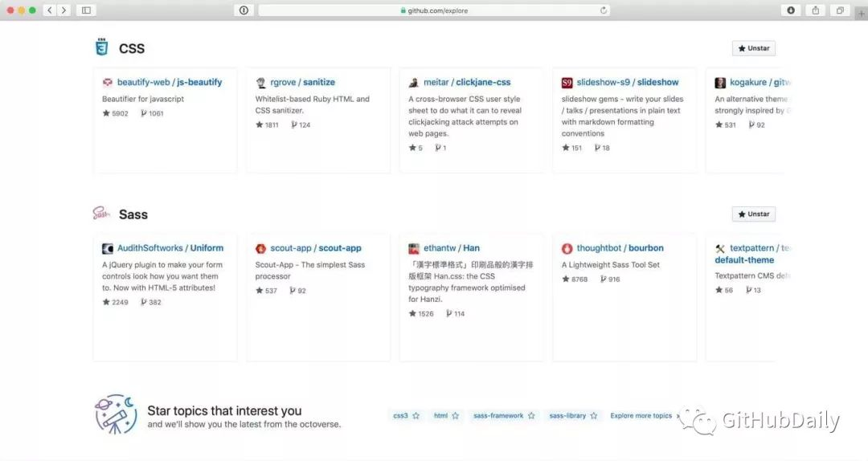868x461 pixels.
Task: Click the ethantw avatar icon
Action: (x=414, y=248)
